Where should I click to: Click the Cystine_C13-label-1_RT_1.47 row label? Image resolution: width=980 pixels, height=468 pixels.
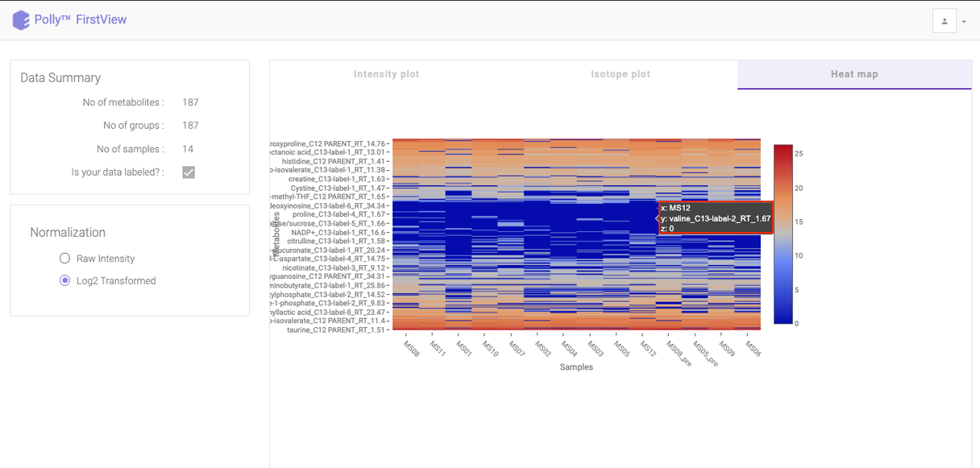pyautogui.click(x=338, y=188)
